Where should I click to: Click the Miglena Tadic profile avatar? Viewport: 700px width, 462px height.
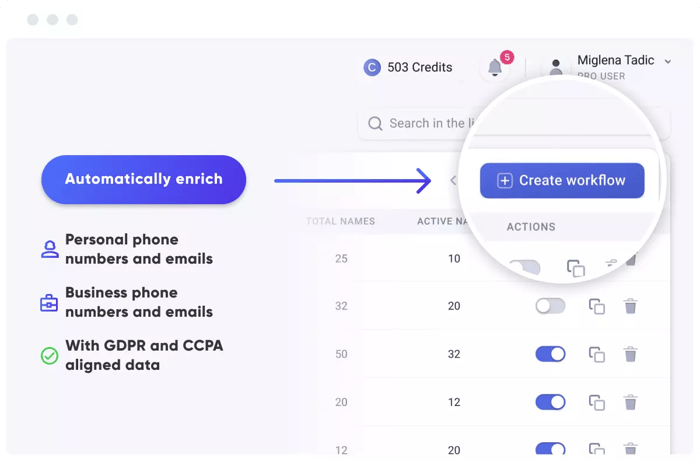pyautogui.click(x=556, y=68)
